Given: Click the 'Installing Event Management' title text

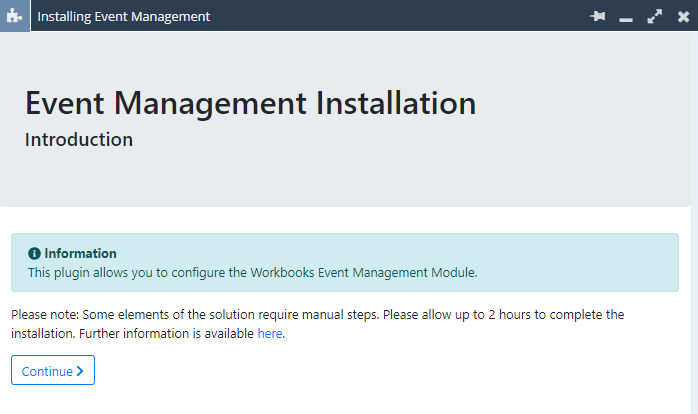Looking at the screenshot, I should [124, 16].
